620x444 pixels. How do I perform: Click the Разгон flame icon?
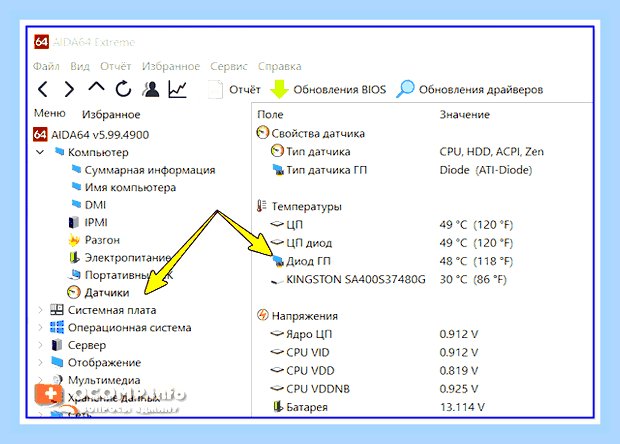[74, 240]
